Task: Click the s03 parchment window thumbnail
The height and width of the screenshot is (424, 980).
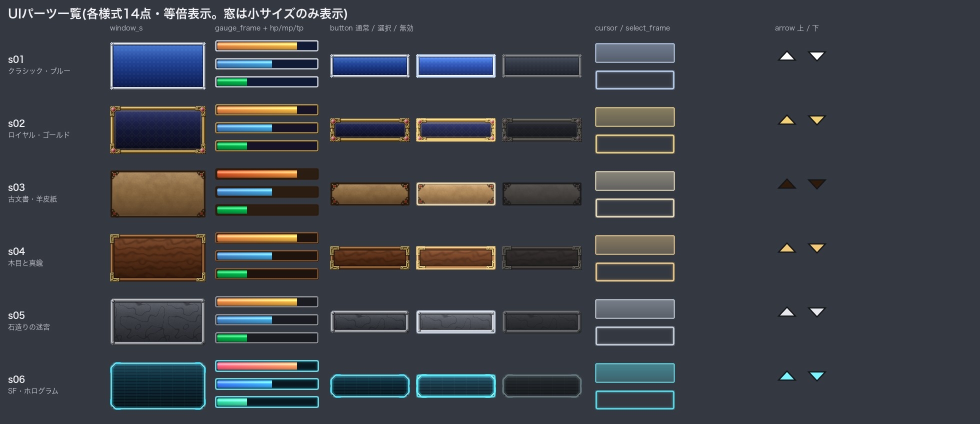Action: click(x=158, y=194)
